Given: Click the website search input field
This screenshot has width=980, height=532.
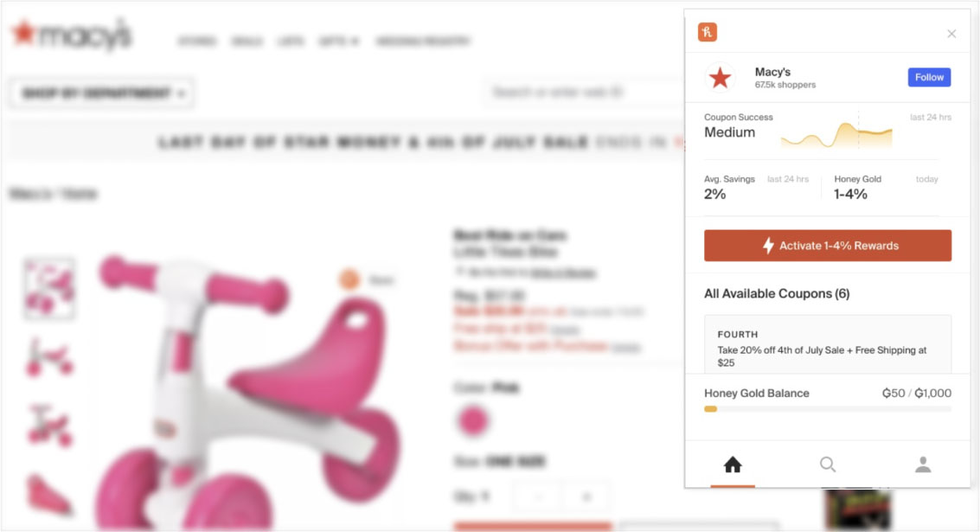Looking at the screenshot, I should point(585,93).
